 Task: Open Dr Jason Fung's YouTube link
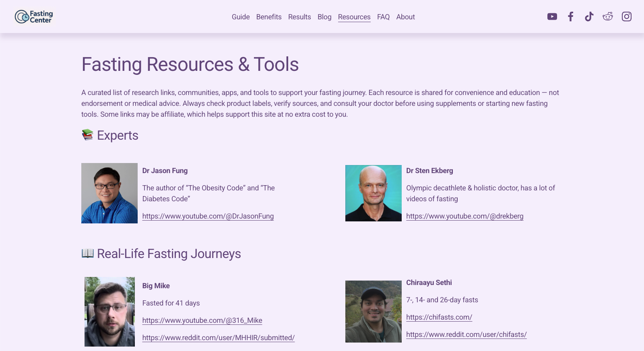(208, 216)
